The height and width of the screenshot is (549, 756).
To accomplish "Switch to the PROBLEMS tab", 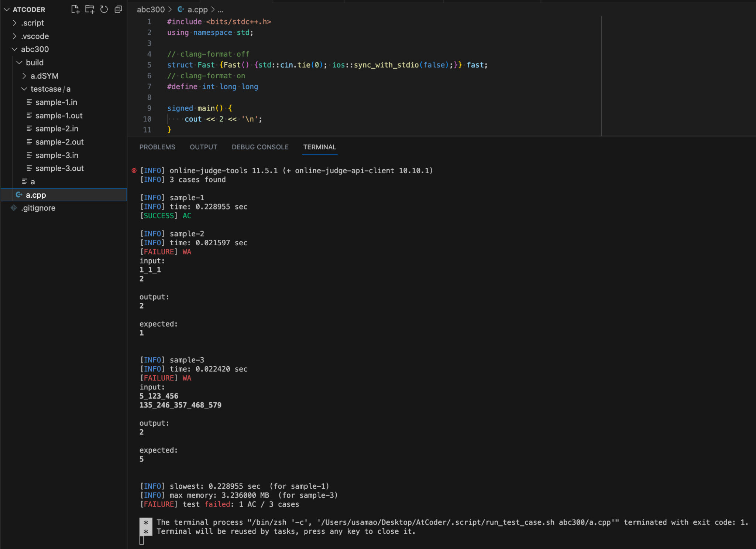I will point(157,147).
